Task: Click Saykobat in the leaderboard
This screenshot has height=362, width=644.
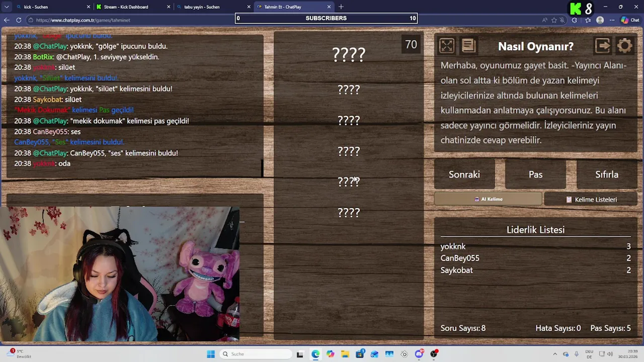Action: click(x=456, y=270)
